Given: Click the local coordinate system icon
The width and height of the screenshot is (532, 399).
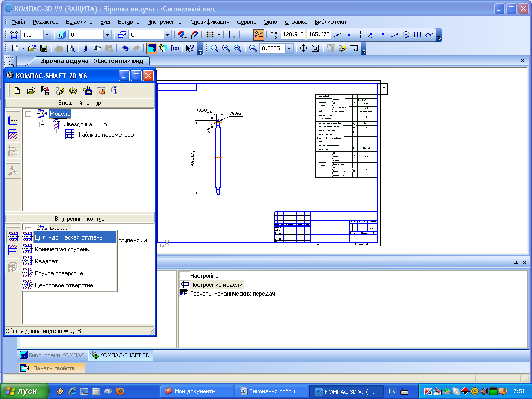Looking at the screenshot, I should coord(231,34).
